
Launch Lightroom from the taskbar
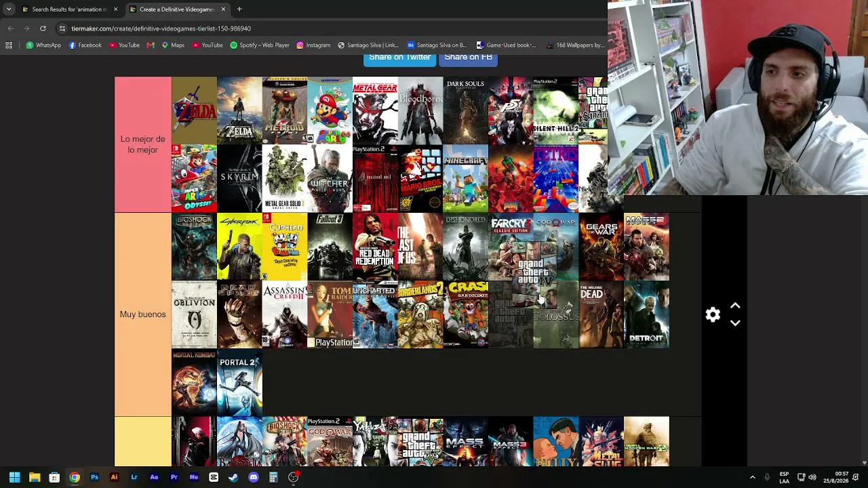pos(134,477)
